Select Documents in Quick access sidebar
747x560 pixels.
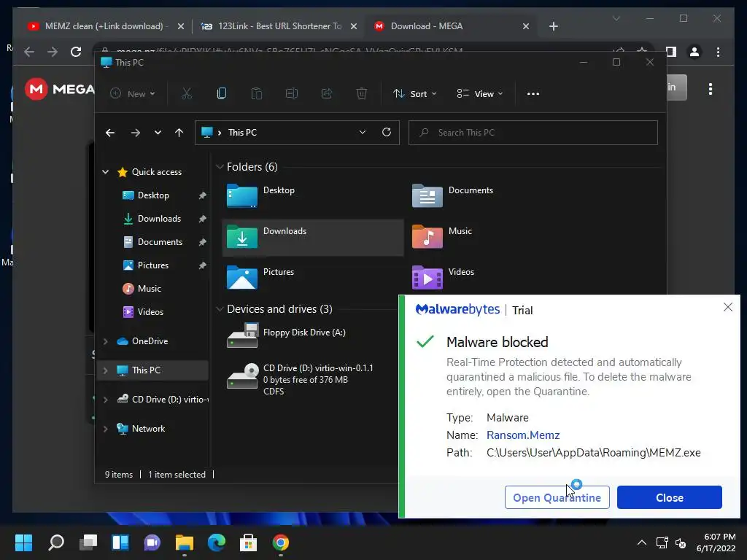pos(160,242)
